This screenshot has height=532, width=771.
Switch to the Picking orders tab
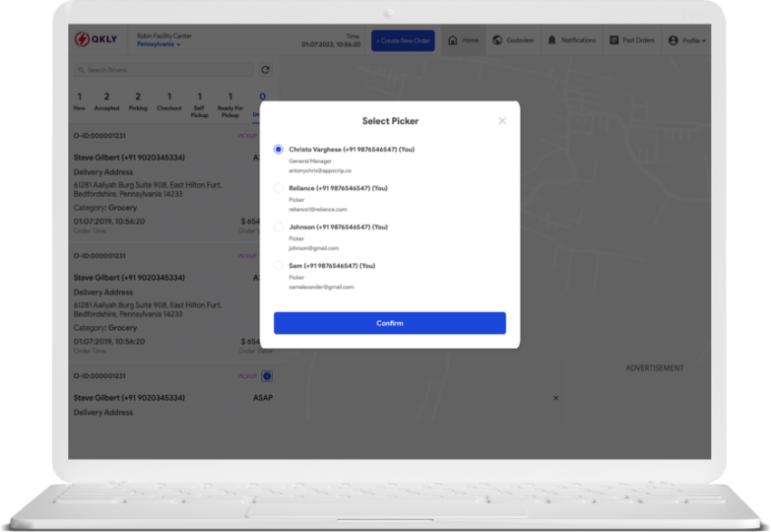(x=138, y=102)
